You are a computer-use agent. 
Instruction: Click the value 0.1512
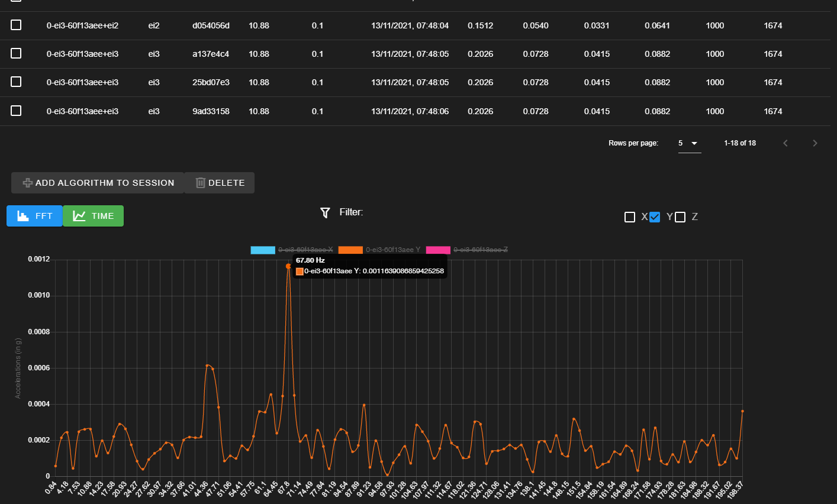tap(480, 25)
